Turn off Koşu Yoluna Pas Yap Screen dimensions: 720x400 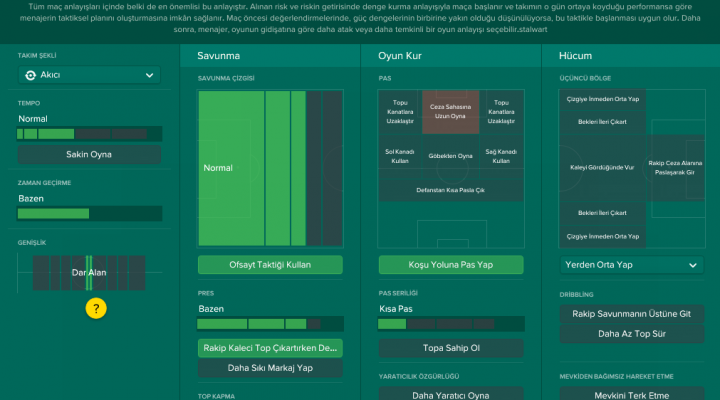click(x=450, y=265)
